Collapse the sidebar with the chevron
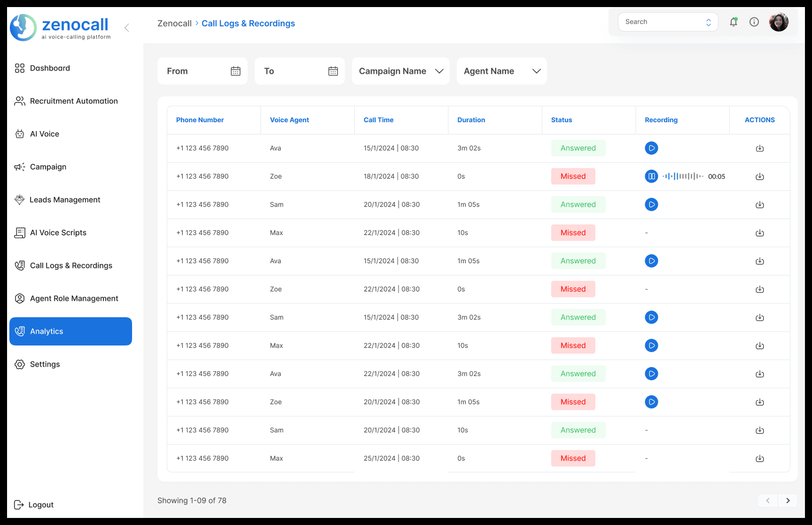The width and height of the screenshot is (812, 525). [x=126, y=27]
